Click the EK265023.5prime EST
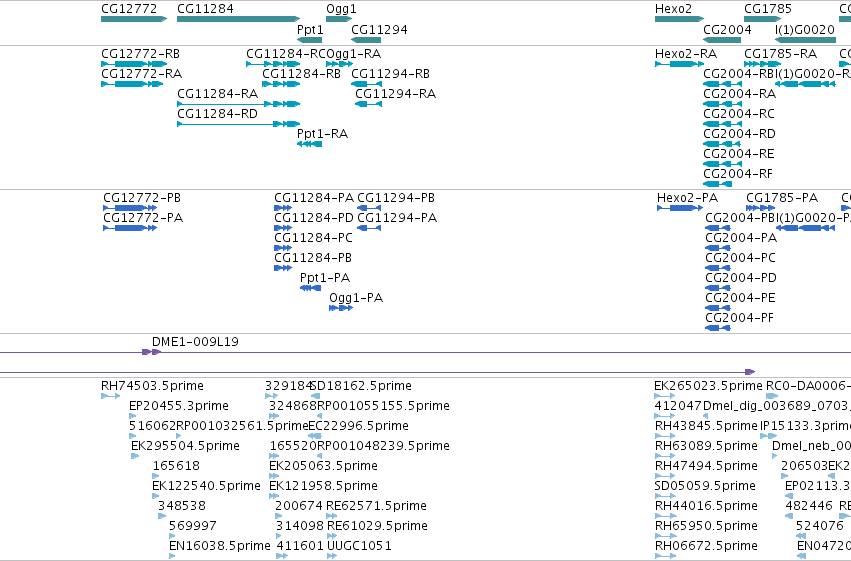The image size is (851, 561). coord(665,397)
